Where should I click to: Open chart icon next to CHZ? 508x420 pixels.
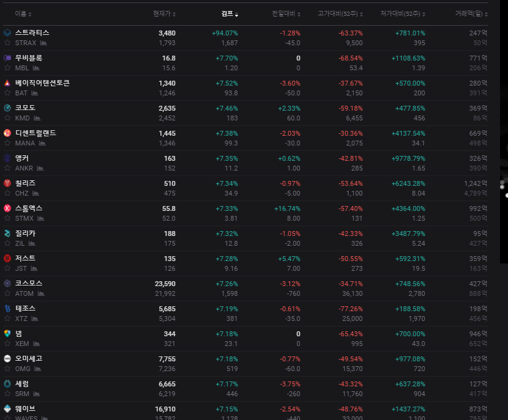point(35,193)
